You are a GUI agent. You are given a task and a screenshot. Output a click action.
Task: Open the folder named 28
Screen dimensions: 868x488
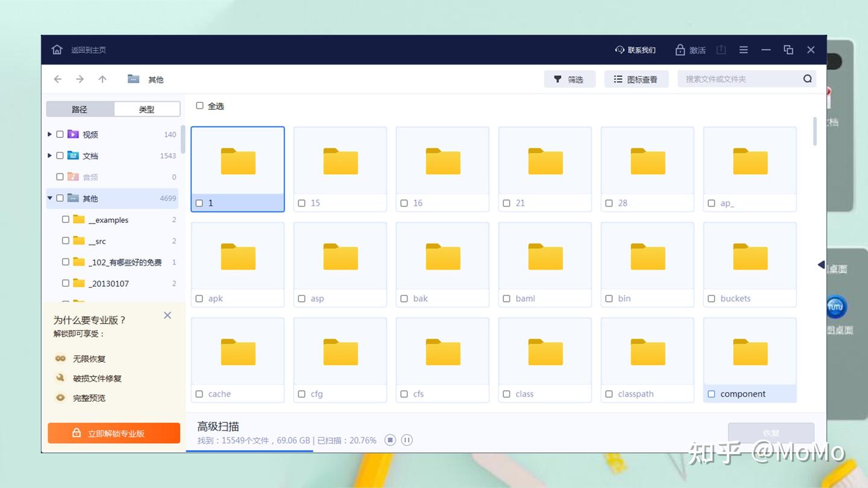[x=647, y=161]
